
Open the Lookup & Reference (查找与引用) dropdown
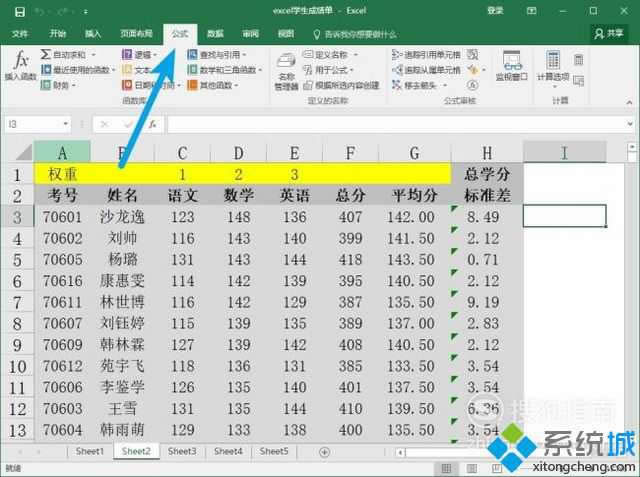(x=226, y=55)
